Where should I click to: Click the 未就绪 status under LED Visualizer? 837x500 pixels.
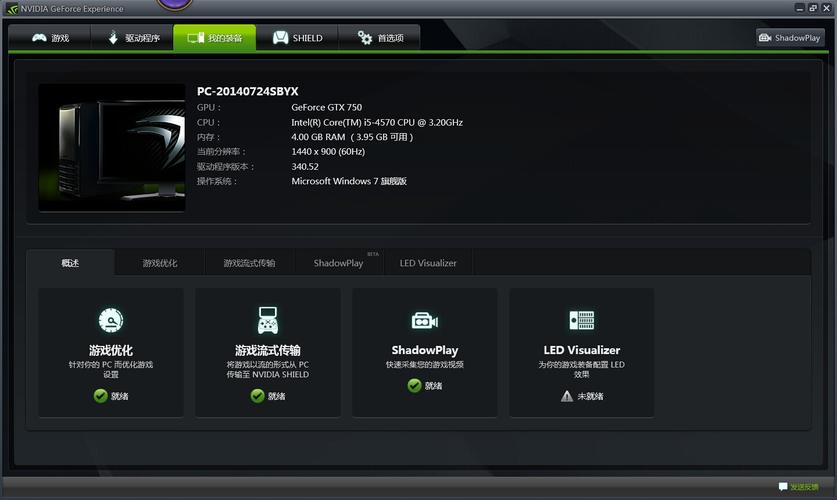[x=590, y=396]
